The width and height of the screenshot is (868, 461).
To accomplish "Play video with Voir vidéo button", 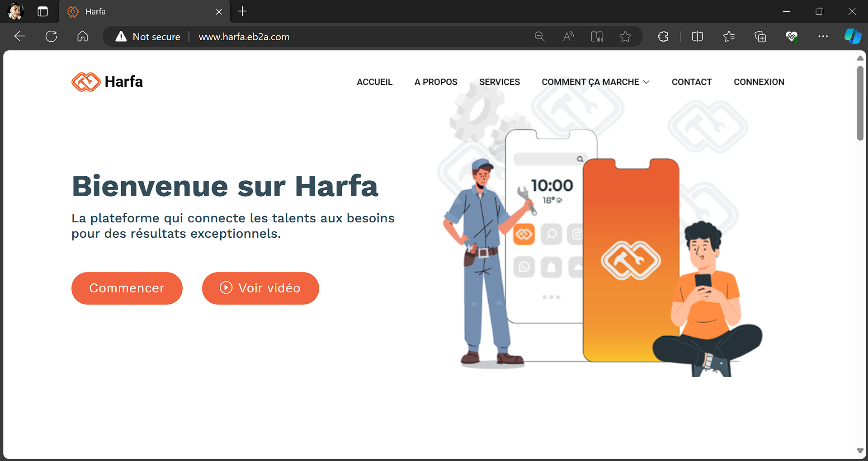I will (x=260, y=288).
